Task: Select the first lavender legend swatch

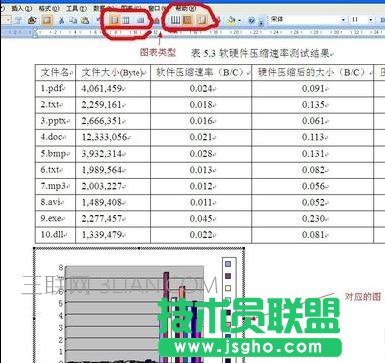Action: click(x=228, y=264)
